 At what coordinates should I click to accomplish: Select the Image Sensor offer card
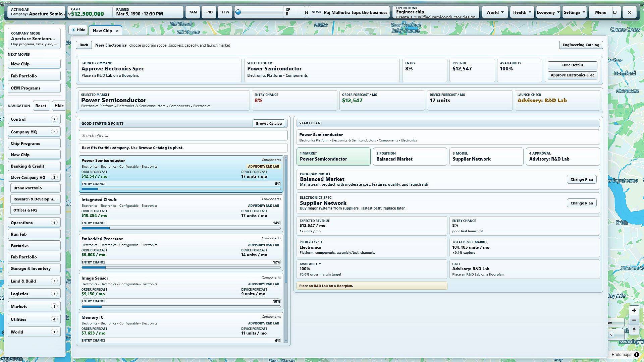click(181, 292)
